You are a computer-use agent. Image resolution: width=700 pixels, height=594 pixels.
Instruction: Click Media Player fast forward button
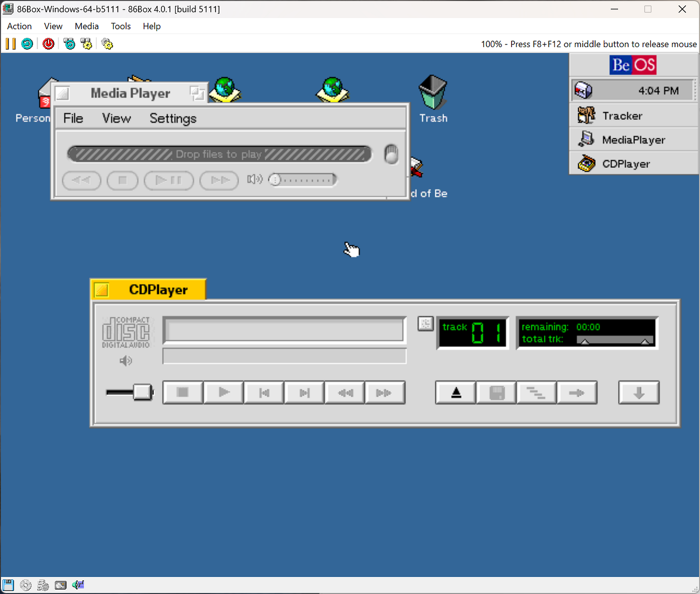tap(219, 180)
